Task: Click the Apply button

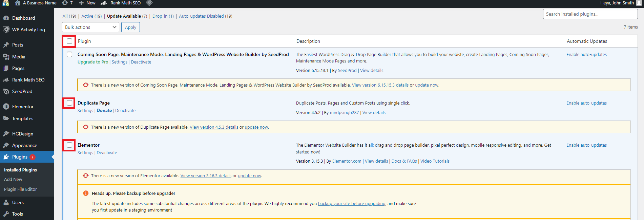Action: tap(130, 27)
